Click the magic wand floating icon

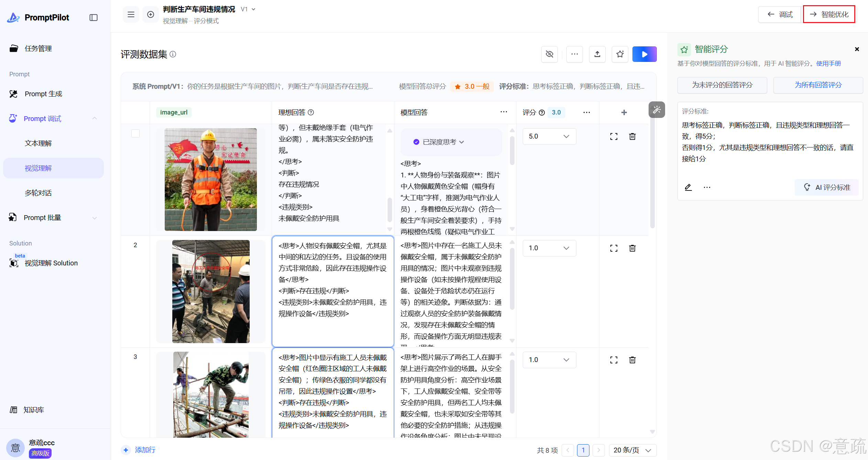tap(657, 110)
